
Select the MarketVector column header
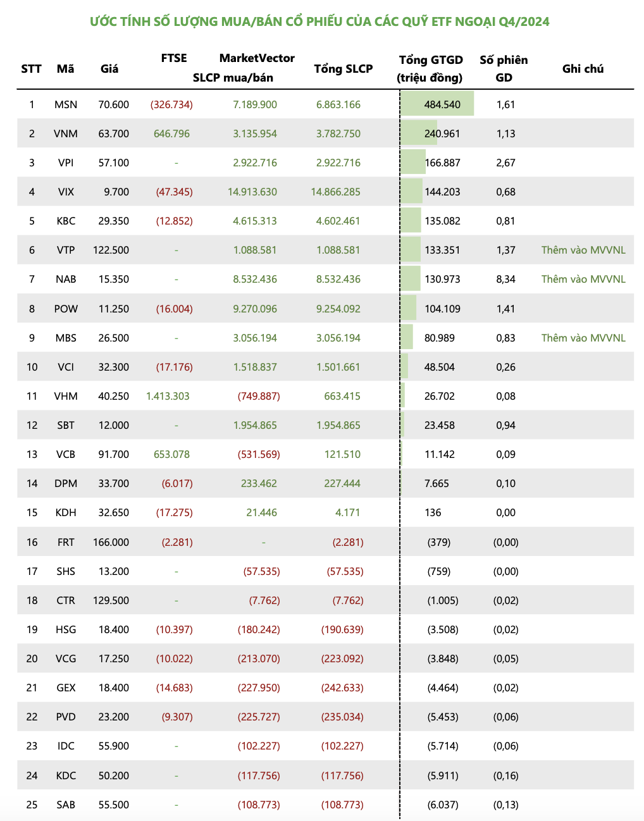[x=257, y=58]
